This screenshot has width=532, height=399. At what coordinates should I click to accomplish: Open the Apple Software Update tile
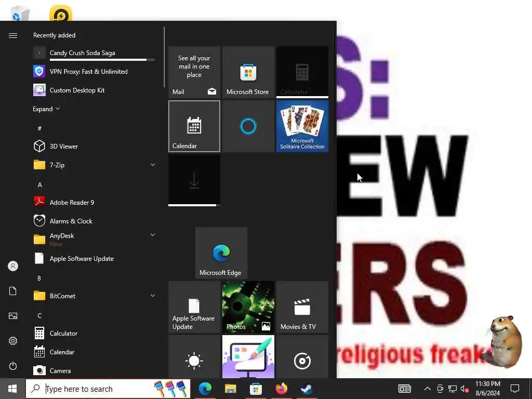click(x=194, y=307)
